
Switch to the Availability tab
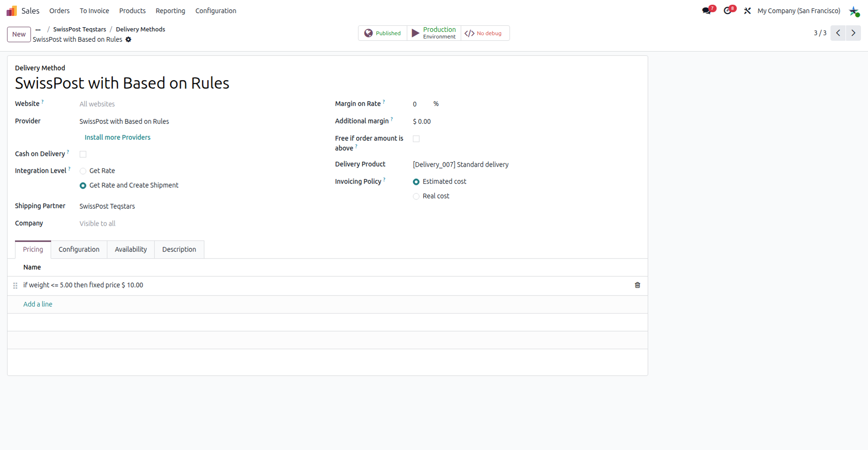click(131, 250)
